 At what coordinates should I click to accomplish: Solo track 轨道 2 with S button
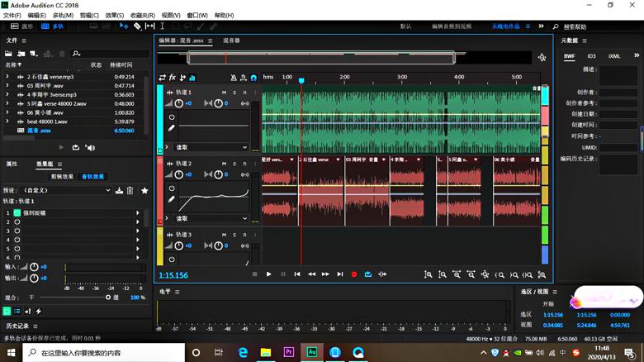click(x=234, y=164)
